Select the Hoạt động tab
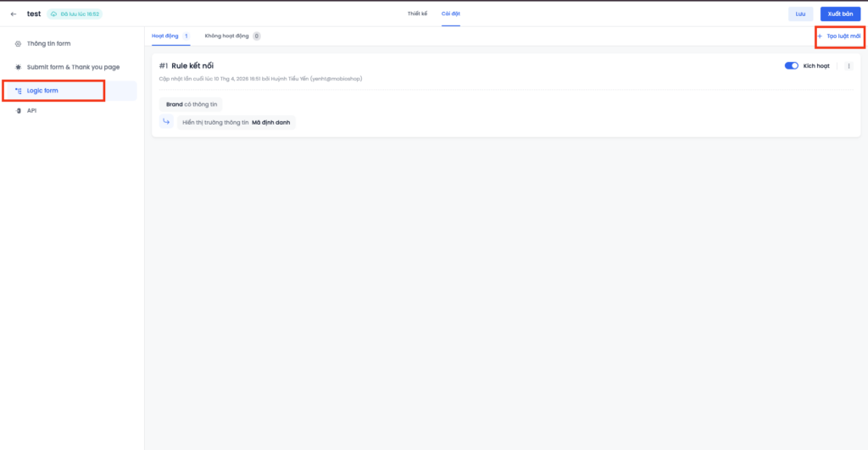 pyautogui.click(x=165, y=36)
